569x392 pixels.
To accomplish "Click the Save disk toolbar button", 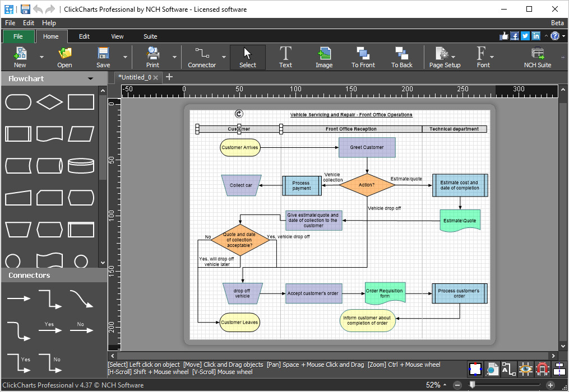I will click(x=103, y=57).
